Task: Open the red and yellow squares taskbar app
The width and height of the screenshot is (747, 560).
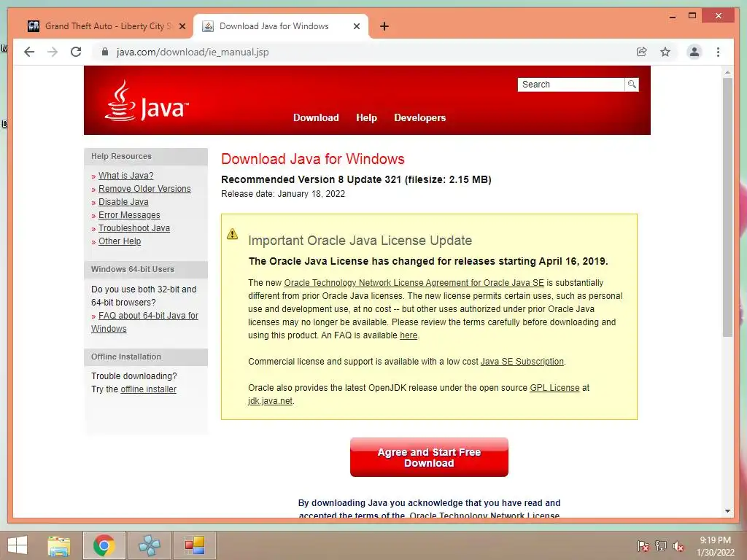Action: coord(195,545)
